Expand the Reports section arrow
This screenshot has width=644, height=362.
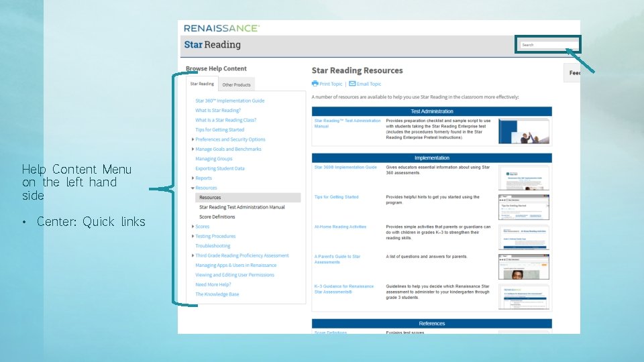click(x=193, y=178)
